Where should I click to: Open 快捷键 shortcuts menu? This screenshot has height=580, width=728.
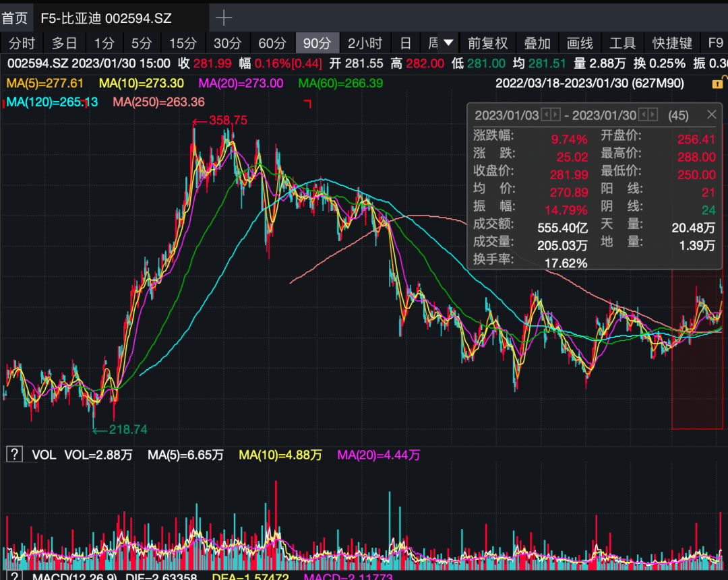[x=672, y=43]
